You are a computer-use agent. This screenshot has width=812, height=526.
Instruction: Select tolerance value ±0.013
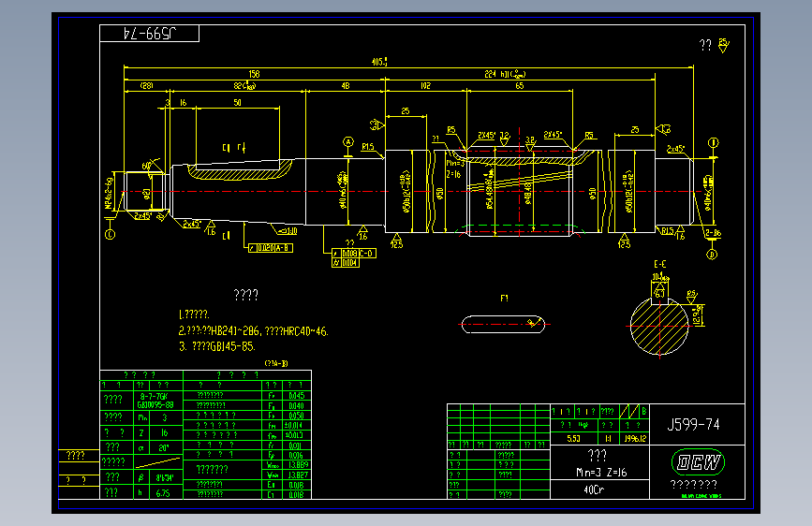pyautogui.click(x=294, y=435)
